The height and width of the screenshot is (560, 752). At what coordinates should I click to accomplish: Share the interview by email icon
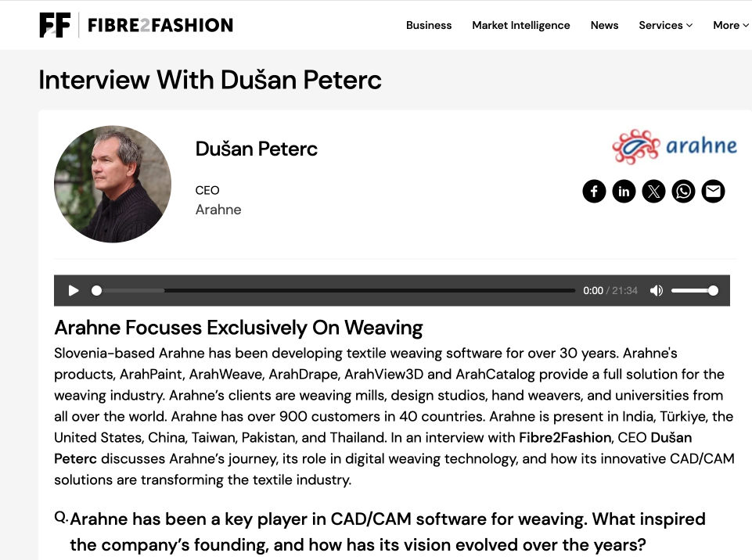[x=713, y=192]
